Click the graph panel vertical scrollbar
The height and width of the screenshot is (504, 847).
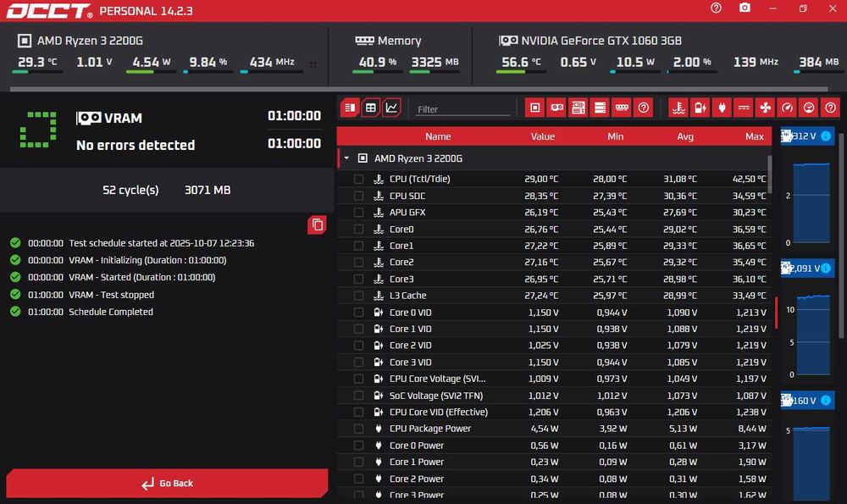pyautogui.click(x=841, y=235)
